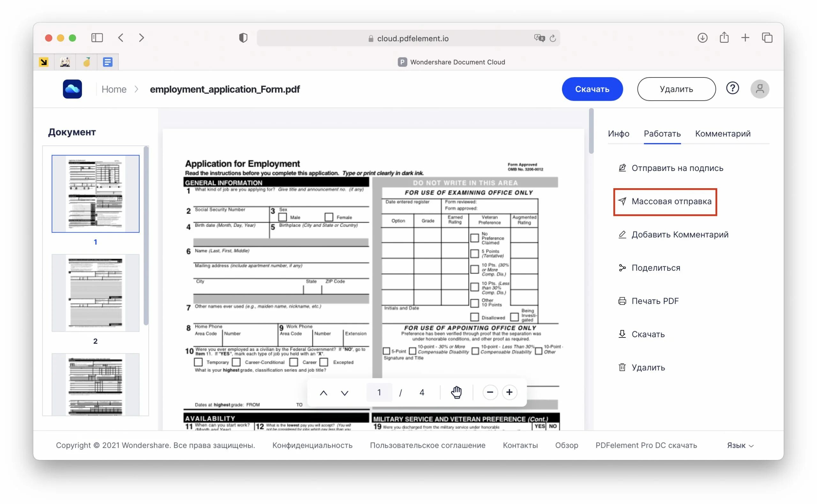Open the user account avatar

point(759,89)
